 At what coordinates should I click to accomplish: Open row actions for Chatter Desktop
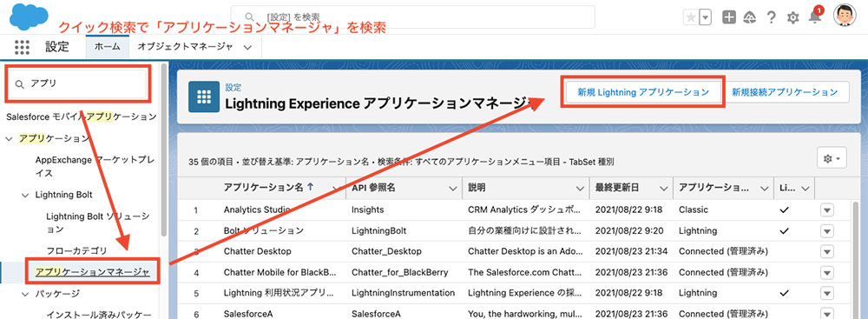tap(826, 251)
